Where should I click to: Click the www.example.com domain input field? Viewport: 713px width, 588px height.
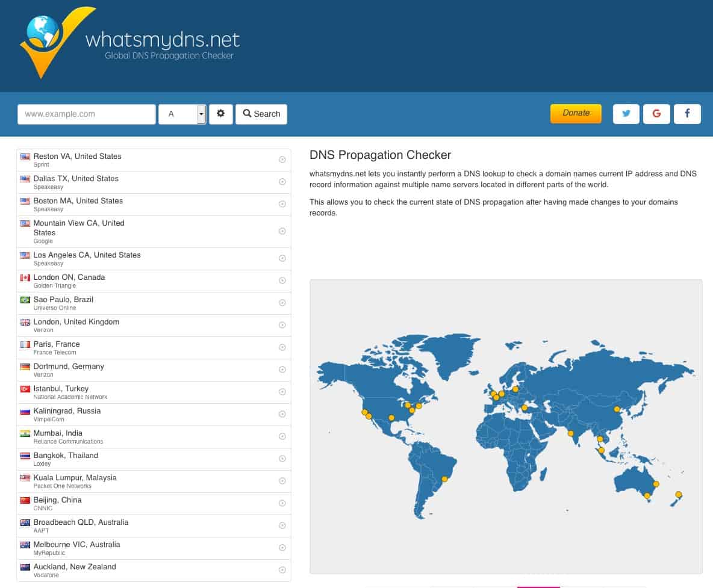click(87, 114)
